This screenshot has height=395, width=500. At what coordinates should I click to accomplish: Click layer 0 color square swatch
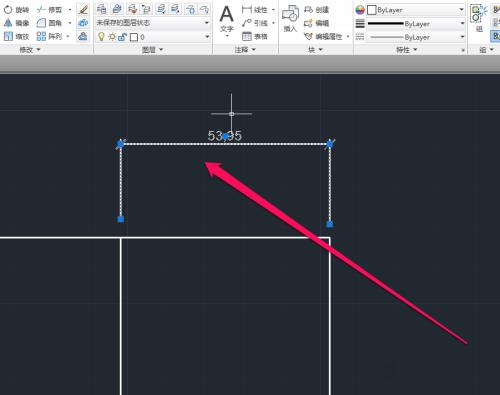pyautogui.click(x=134, y=37)
